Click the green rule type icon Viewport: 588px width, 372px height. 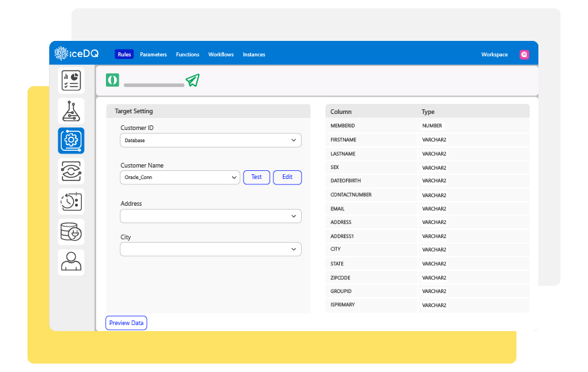click(x=113, y=80)
